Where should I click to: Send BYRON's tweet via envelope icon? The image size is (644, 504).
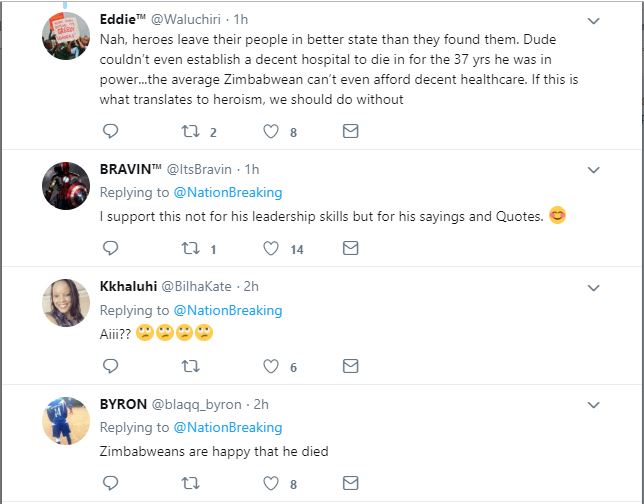(350, 485)
